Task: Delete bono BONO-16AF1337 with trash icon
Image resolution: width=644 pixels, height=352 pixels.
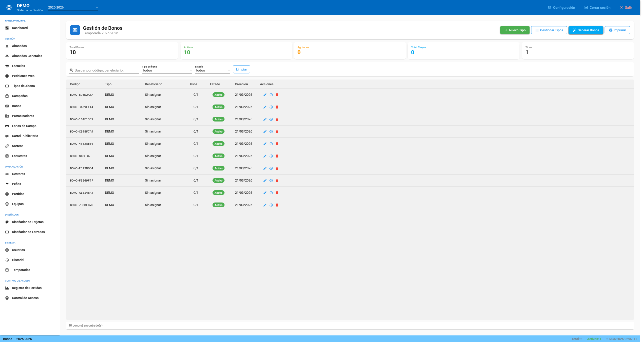Action: (x=277, y=119)
